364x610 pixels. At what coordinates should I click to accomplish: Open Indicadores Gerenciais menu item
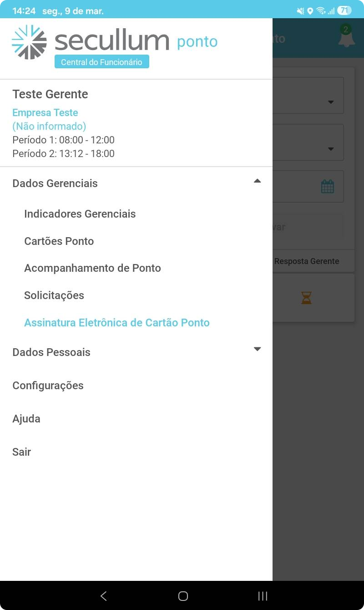point(80,214)
